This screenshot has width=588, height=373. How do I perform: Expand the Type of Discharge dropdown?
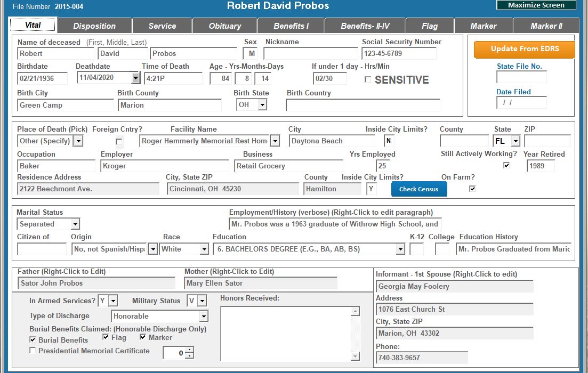pyautogui.click(x=204, y=316)
